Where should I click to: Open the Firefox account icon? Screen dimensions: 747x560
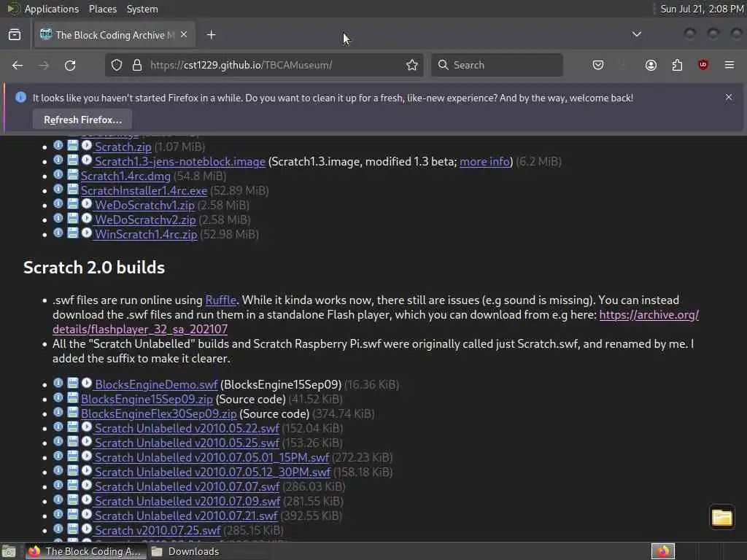(651, 65)
